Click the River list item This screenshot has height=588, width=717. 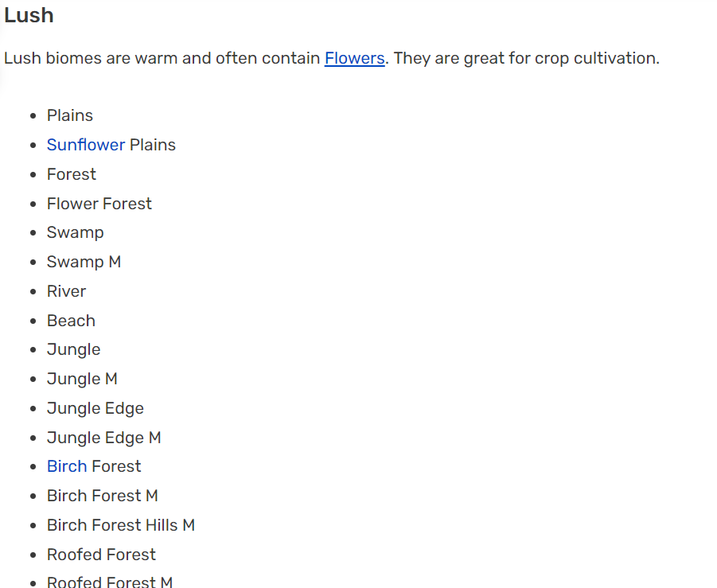click(66, 291)
